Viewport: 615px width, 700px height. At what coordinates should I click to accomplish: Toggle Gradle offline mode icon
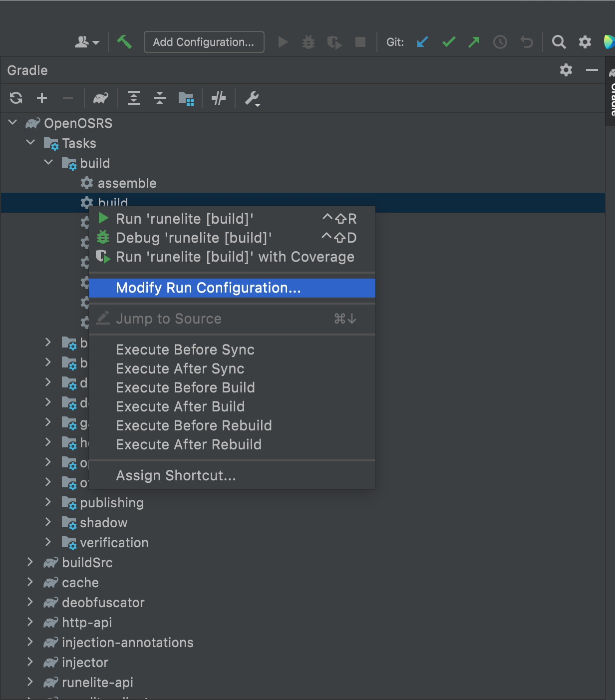click(219, 98)
